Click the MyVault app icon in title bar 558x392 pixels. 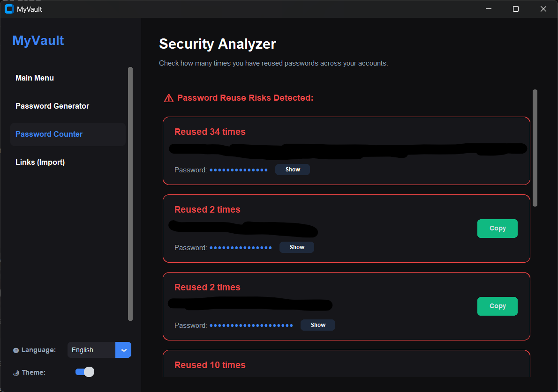tap(9, 9)
